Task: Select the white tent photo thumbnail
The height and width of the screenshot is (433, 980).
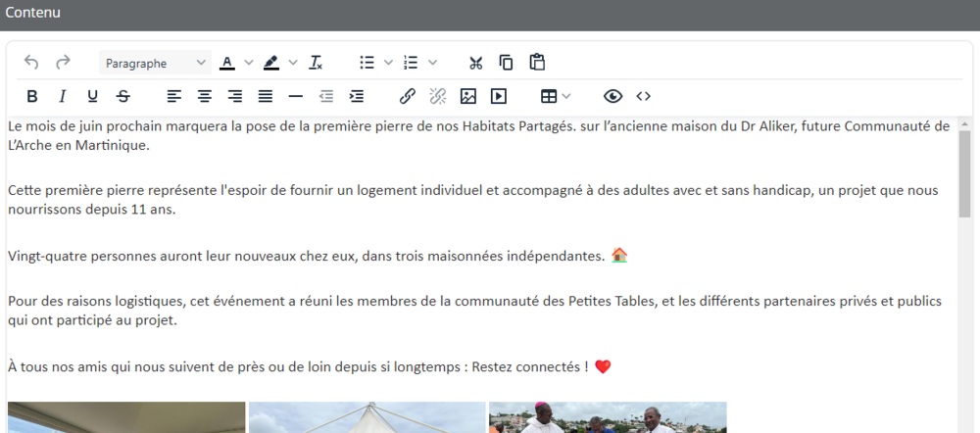Action: 367,417
